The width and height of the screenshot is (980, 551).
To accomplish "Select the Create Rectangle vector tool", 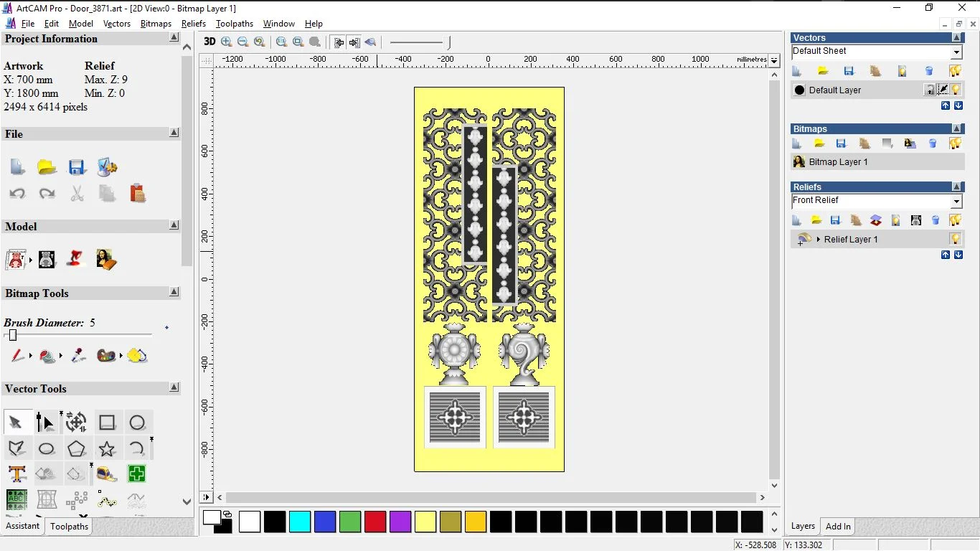I will 107,423.
